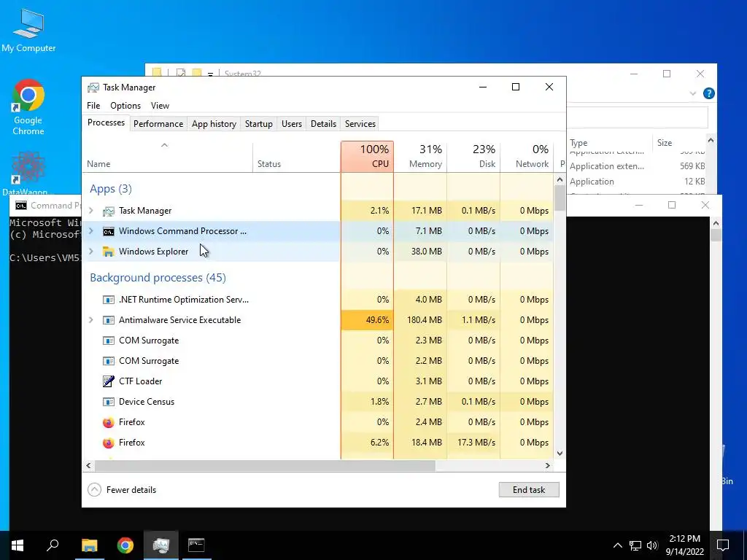Click the Task Manager app row icon
This screenshot has width=747, height=560.
coord(109,211)
